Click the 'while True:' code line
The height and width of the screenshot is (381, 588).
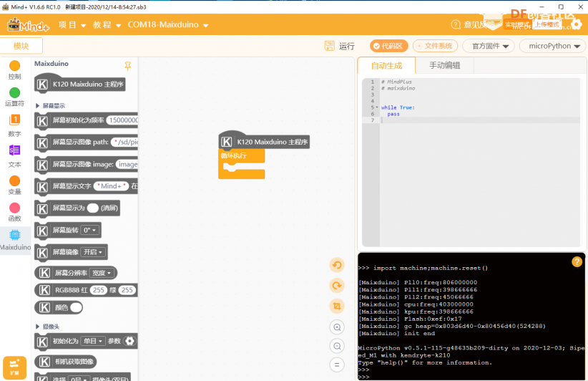(x=398, y=107)
